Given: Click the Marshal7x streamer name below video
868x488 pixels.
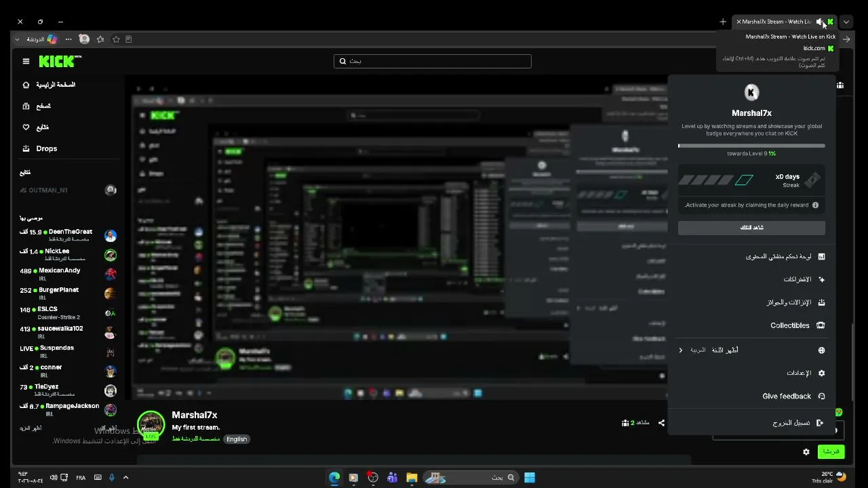Looking at the screenshot, I should (x=195, y=415).
